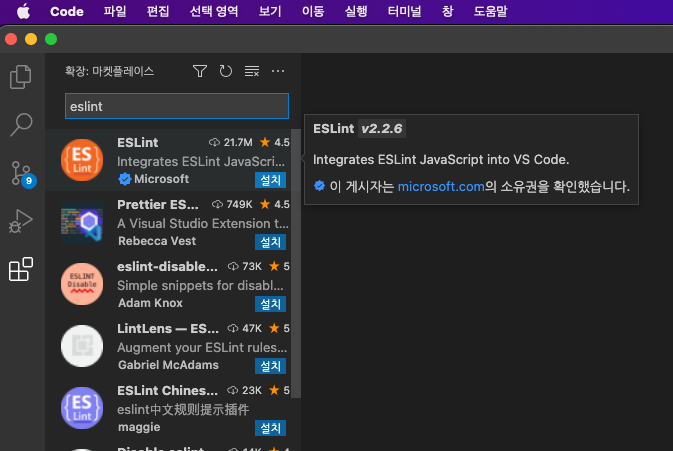Image resolution: width=673 pixels, height=451 pixels.
Task: Click the LintLens extension placeholder logo
Action: [82, 346]
